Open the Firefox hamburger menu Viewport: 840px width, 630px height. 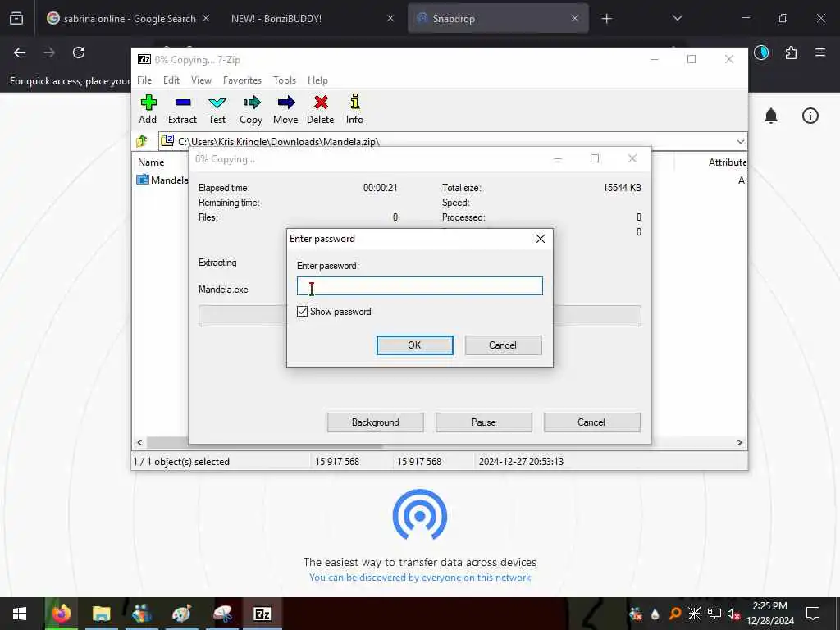click(x=820, y=52)
